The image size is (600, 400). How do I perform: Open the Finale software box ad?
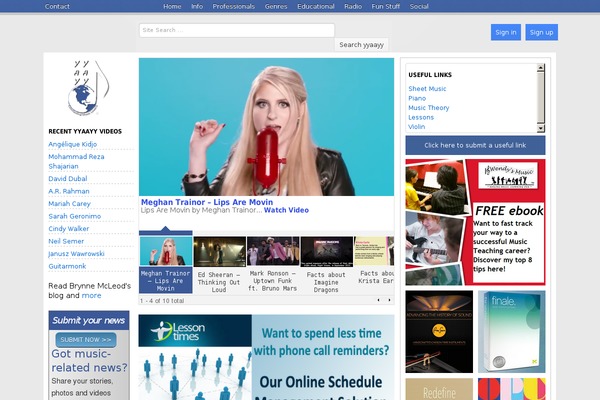[512, 331]
